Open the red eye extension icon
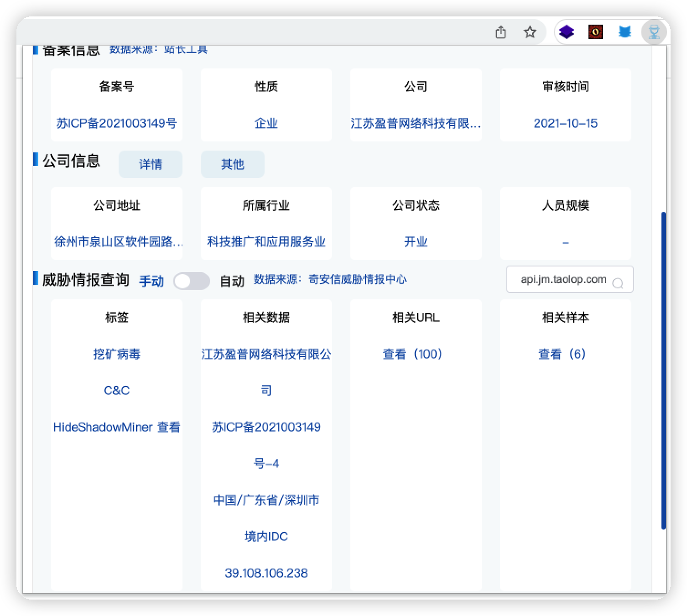Viewport: 687px width, 616px height. [x=595, y=32]
